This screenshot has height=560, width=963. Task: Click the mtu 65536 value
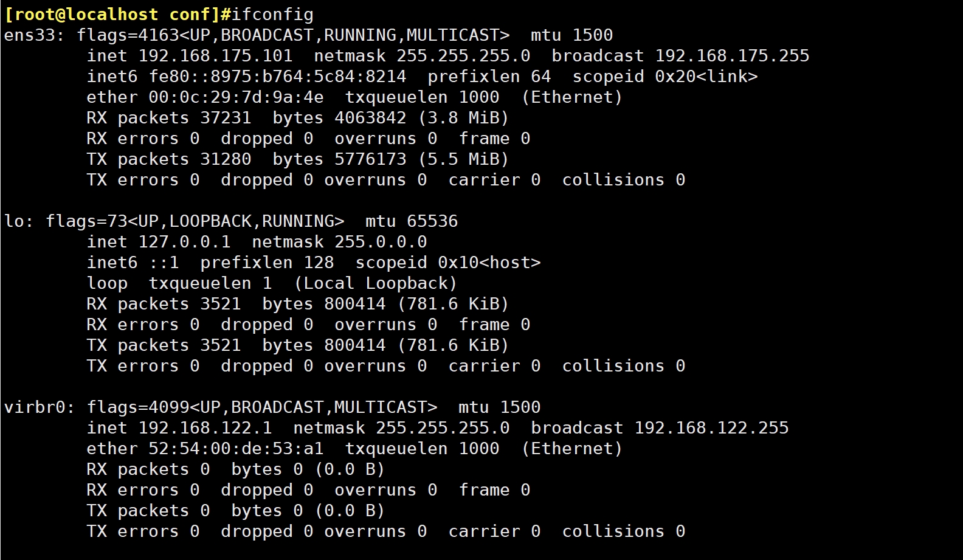[x=432, y=221]
